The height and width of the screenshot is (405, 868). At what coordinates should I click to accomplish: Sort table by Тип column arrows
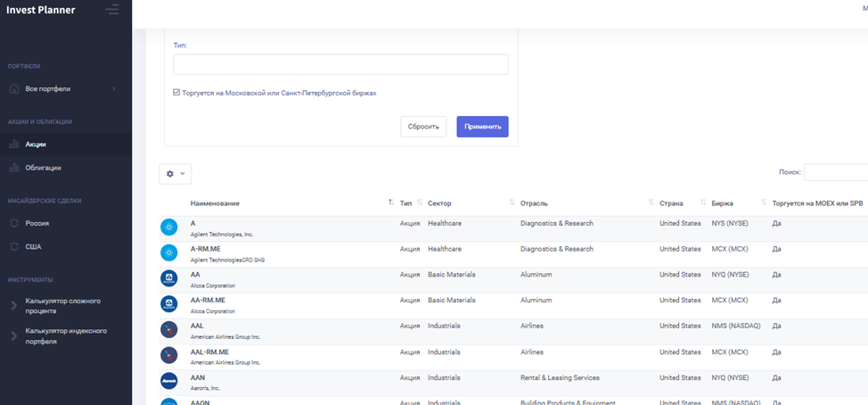(419, 203)
